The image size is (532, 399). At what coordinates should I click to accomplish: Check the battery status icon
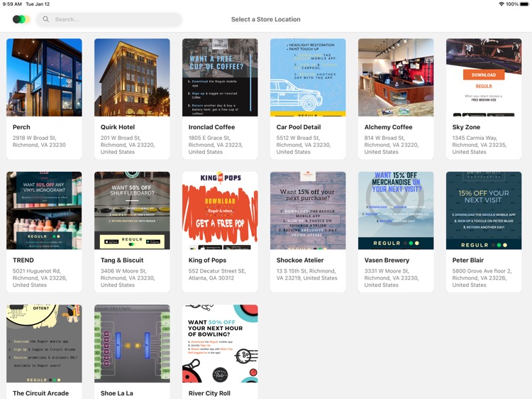tap(524, 4)
